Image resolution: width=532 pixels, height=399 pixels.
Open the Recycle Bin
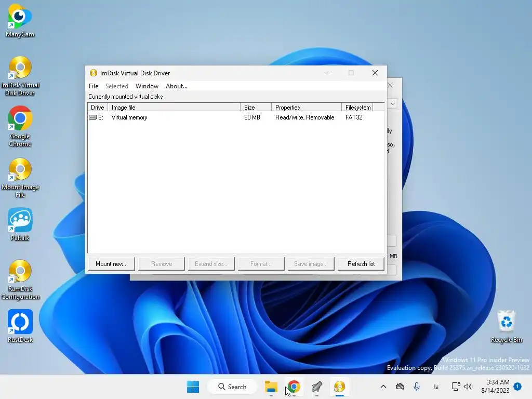click(506, 326)
